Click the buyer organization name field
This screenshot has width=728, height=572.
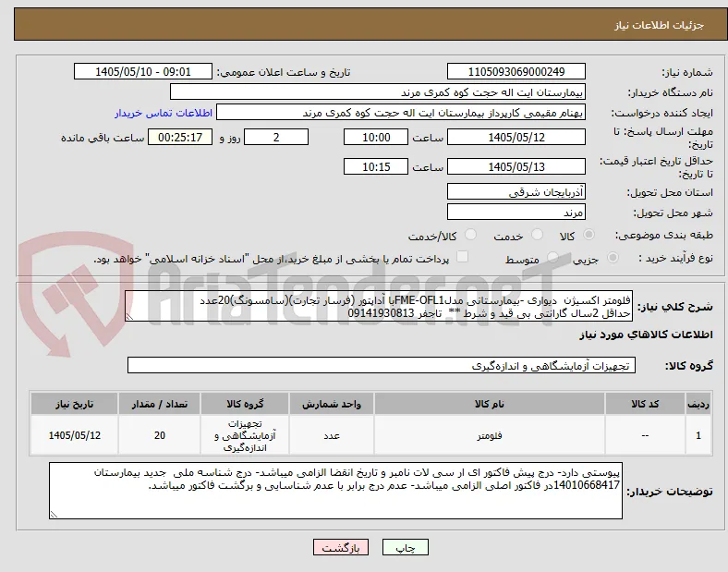click(378, 91)
